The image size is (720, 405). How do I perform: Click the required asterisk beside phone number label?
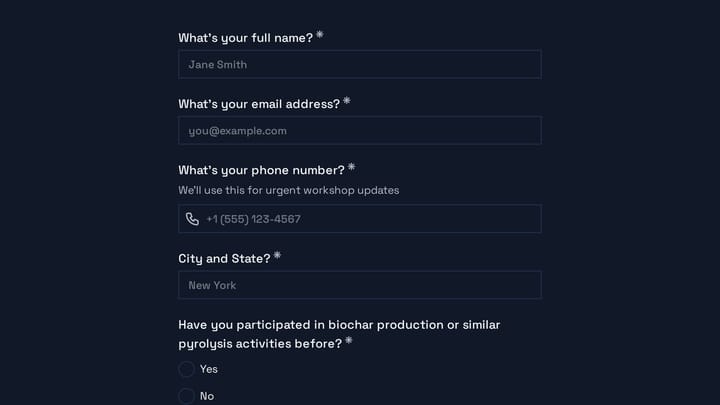tap(351, 167)
